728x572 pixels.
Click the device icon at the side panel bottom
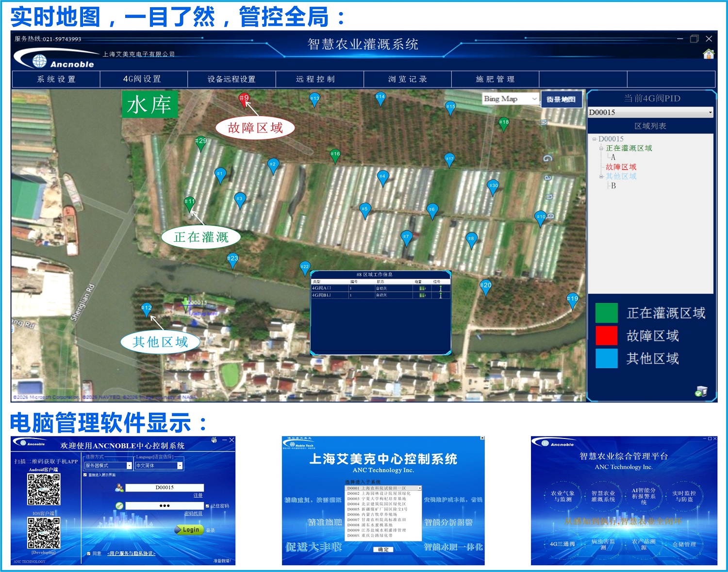(x=701, y=391)
